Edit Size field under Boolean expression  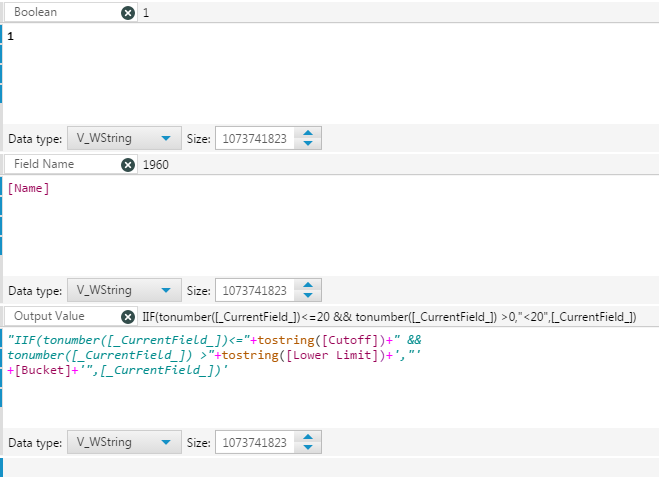(x=255, y=138)
